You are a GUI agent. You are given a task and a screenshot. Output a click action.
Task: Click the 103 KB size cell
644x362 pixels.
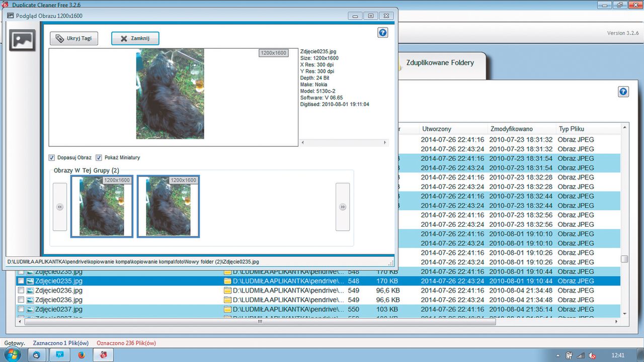pyautogui.click(x=387, y=309)
